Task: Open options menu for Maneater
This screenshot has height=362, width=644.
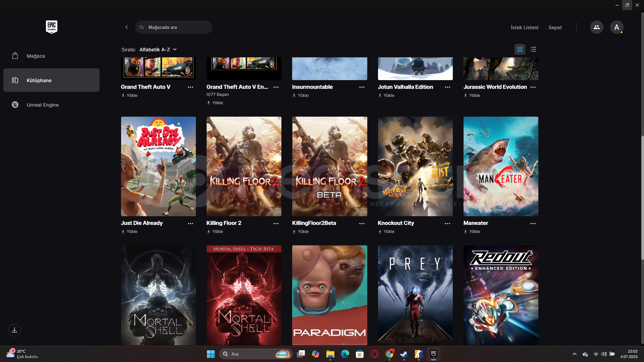Action: tap(533, 224)
